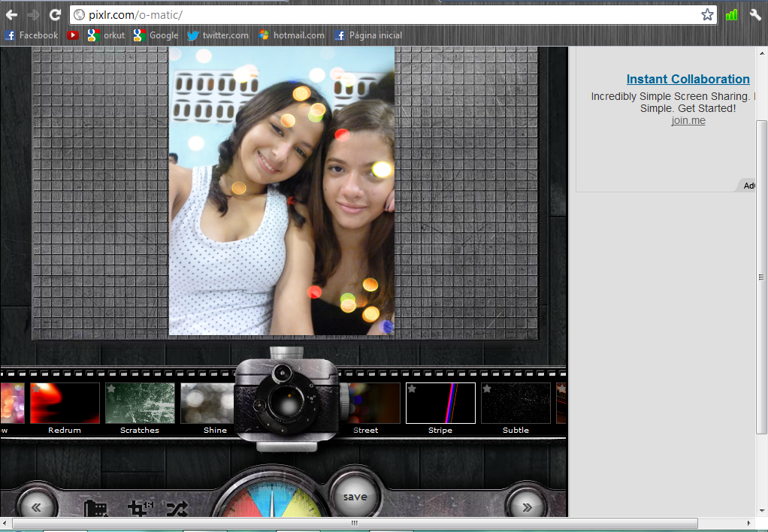Image resolution: width=768 pixels, height=532 pixels.
Task: Open the Instant Collaboration ad link
Action: (688, 79)
